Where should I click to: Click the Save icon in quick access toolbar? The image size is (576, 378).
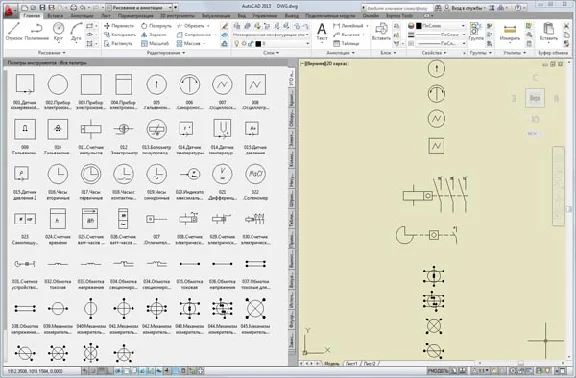(x=42, y=7)
